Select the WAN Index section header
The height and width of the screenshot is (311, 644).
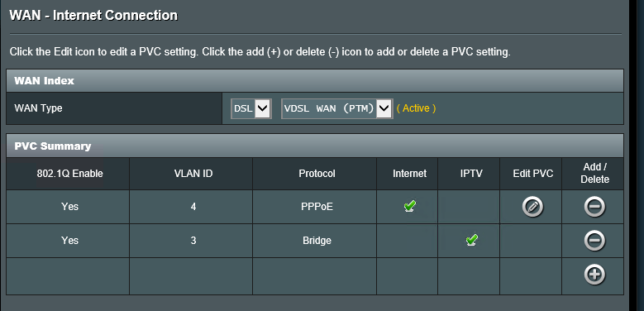[315, 81]
